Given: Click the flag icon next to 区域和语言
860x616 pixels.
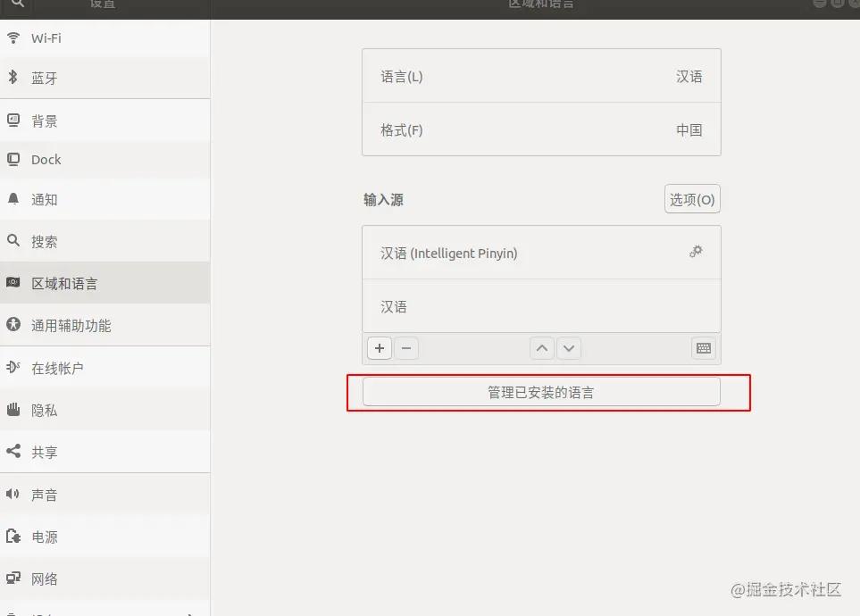Looking at the screenshot, I should [x=13, y=282].
